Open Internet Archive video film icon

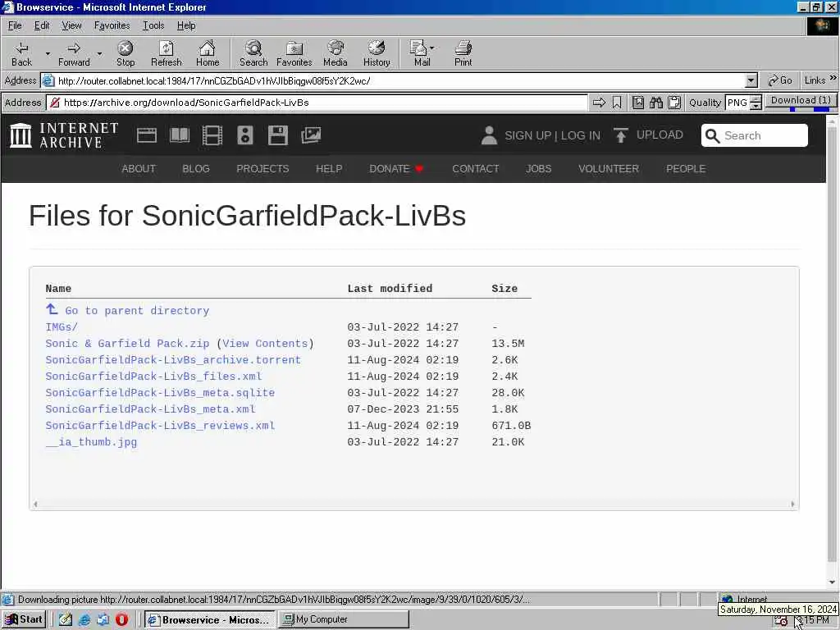212,135
